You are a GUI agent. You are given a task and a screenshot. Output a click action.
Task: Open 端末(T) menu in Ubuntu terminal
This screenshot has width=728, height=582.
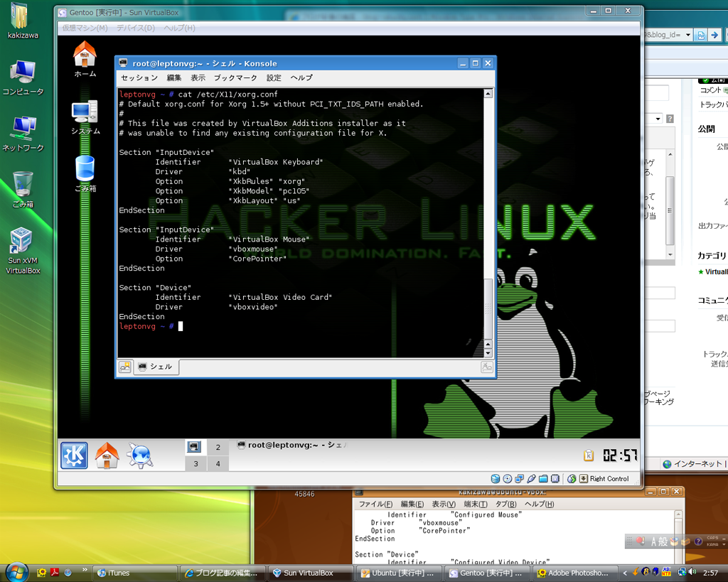tap(476, 504)
